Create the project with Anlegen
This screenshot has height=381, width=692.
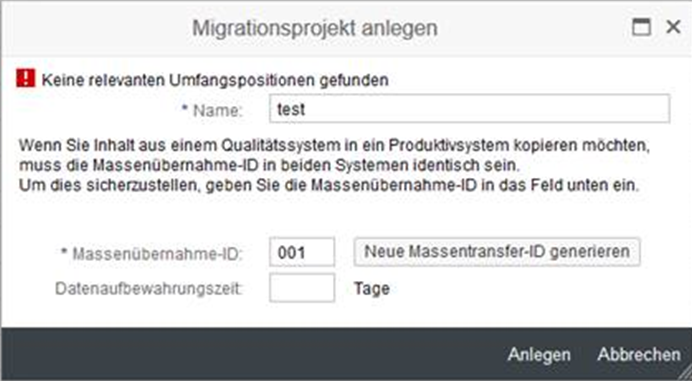tap(539, 355)
